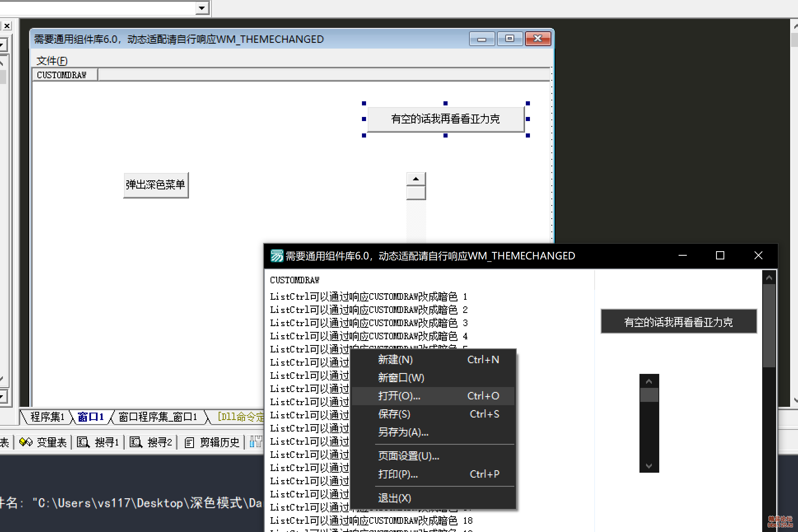Click up arrow of the small dark scrollbar
The image size is (798, 532).
coord(649,381)
